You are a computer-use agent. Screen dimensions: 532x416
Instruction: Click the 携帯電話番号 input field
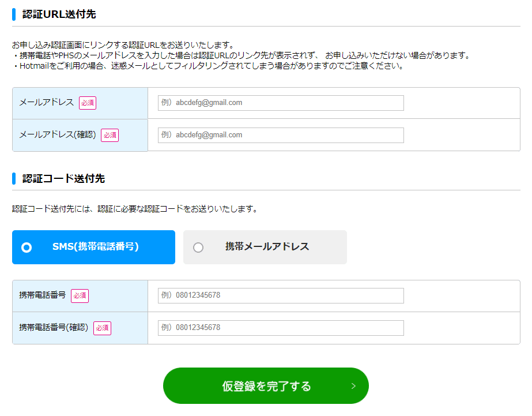(x=281, y=295)
